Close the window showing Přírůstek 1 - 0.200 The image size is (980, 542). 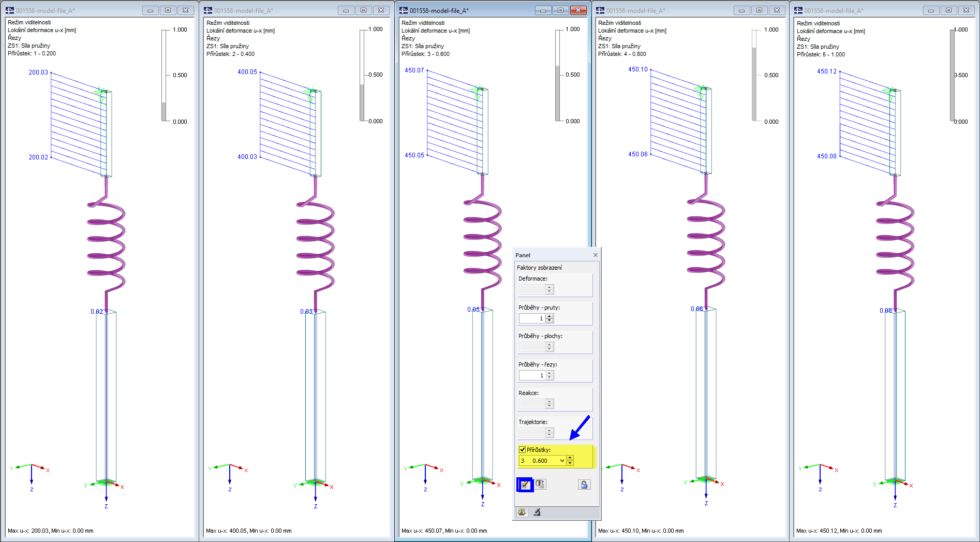(185, 10)
